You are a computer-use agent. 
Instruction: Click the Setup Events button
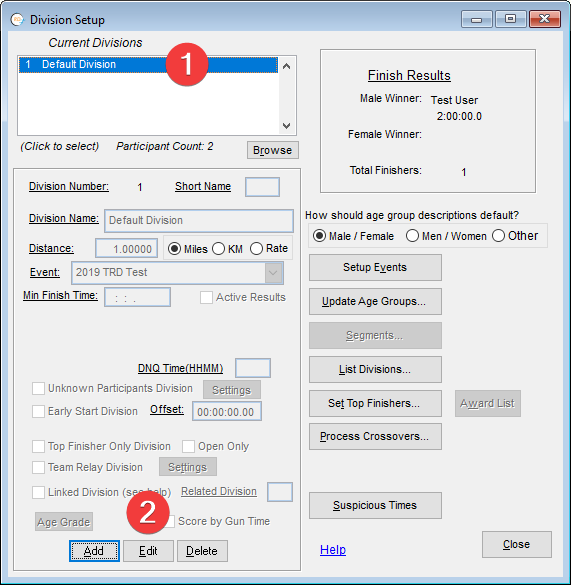tap(375, 268)
